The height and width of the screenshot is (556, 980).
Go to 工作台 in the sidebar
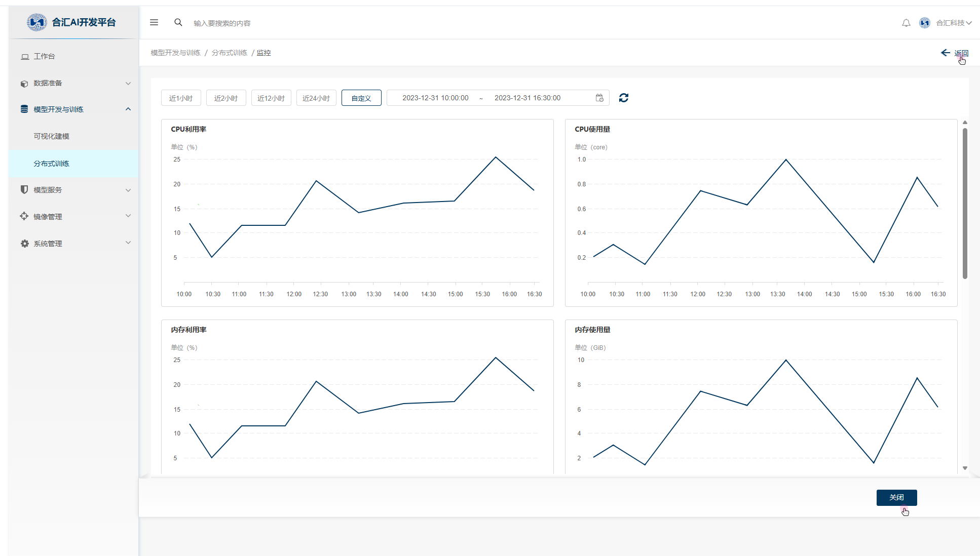pyautogui.click(x=44, y=56)
